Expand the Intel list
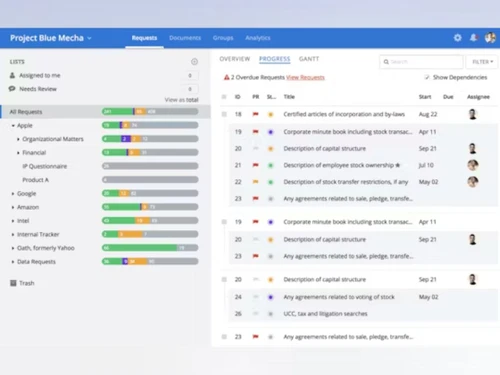Screen dimensions: 500x375 (13, 221)
